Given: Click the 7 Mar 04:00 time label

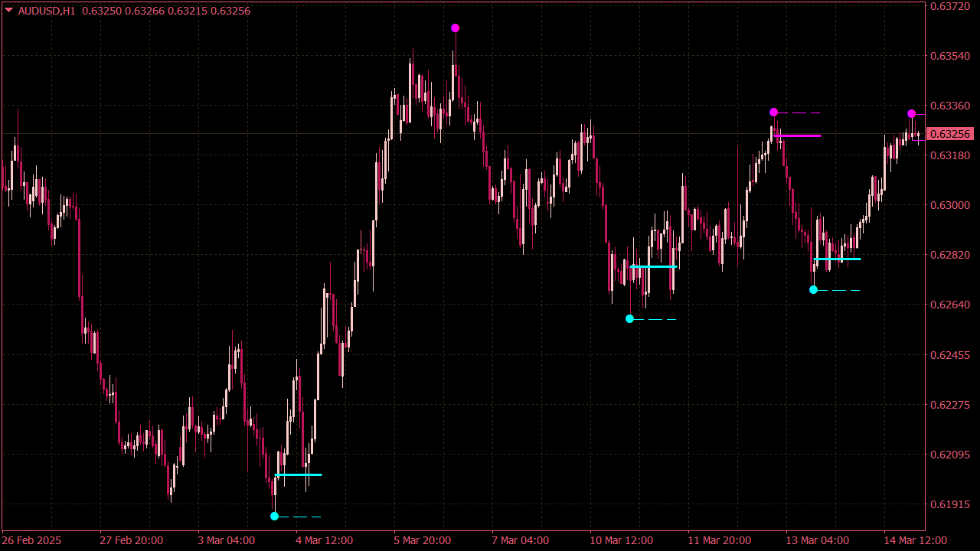Looking at the screenshot, I should (521, 540).
